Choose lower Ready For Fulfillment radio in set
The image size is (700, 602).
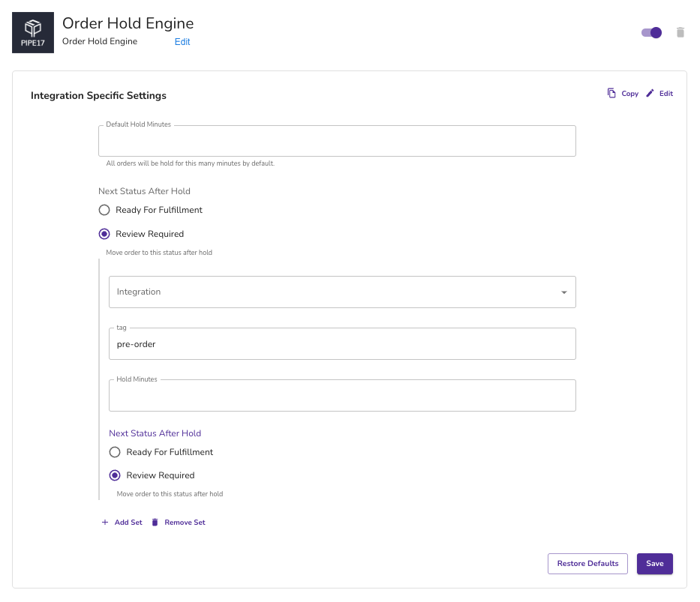tap(115, 452)
